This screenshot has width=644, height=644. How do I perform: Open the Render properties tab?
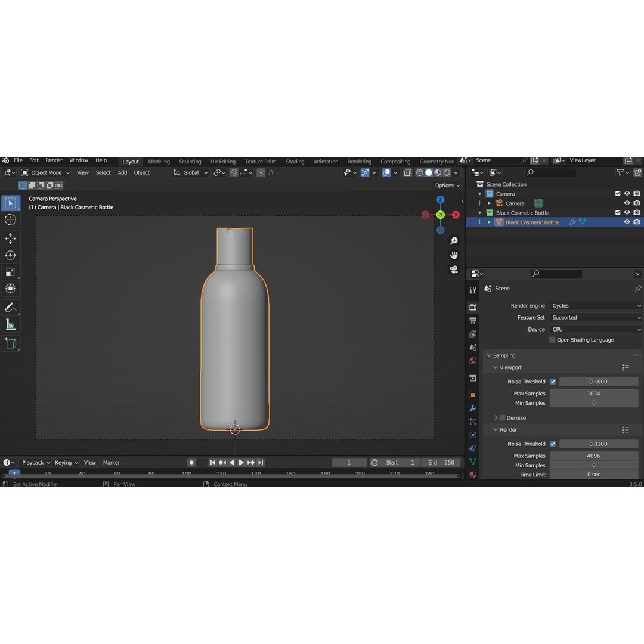[x=473, y=307]
